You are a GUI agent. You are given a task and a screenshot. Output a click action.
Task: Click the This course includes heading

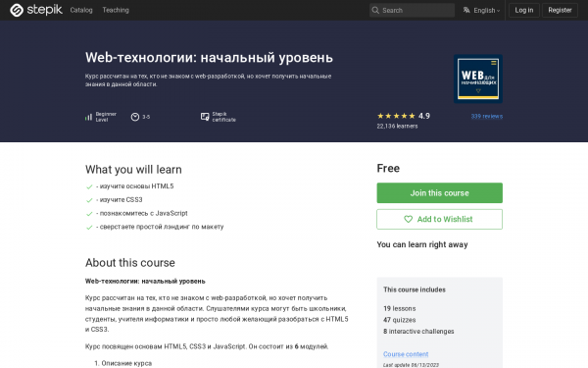coord(415,289)
